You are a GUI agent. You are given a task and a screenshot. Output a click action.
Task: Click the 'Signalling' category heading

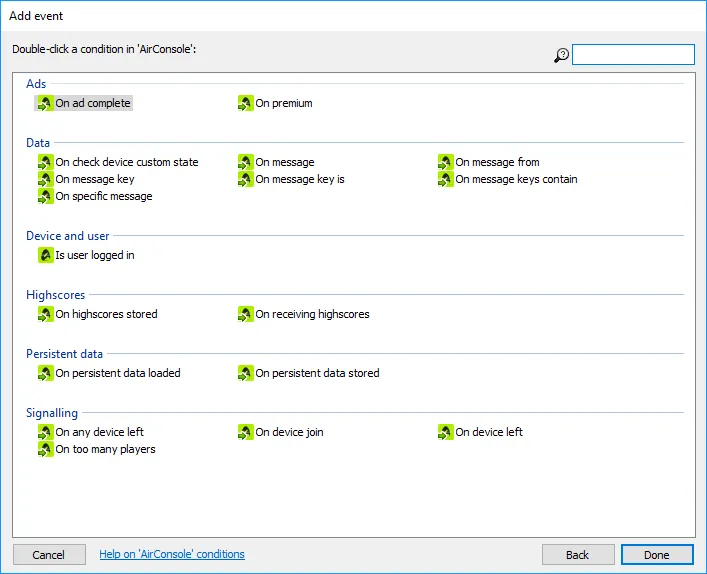pyautogui.click(x=52, y=413)
